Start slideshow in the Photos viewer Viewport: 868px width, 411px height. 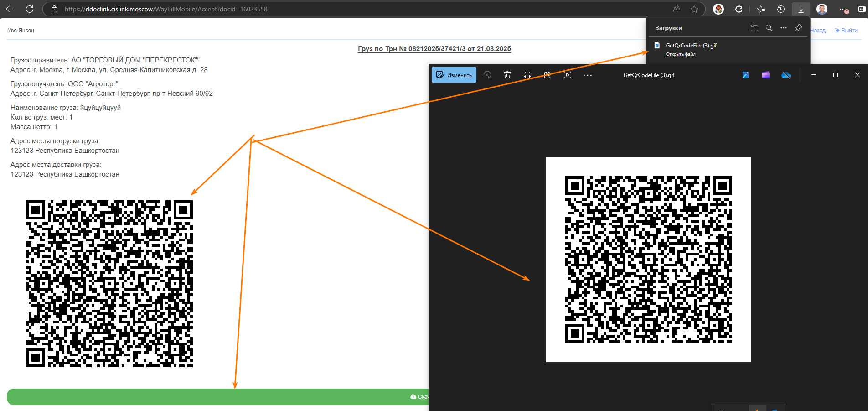(x=568, y=75)
